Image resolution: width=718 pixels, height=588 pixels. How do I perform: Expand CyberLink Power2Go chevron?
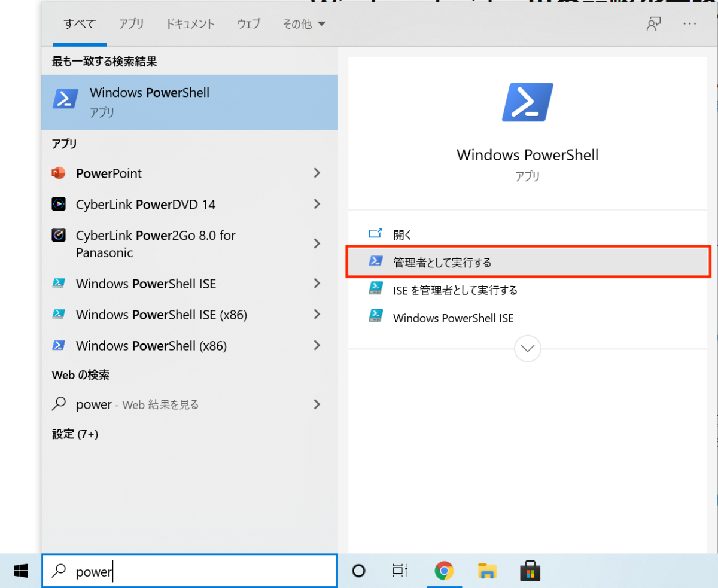click(x=317, y=243)
